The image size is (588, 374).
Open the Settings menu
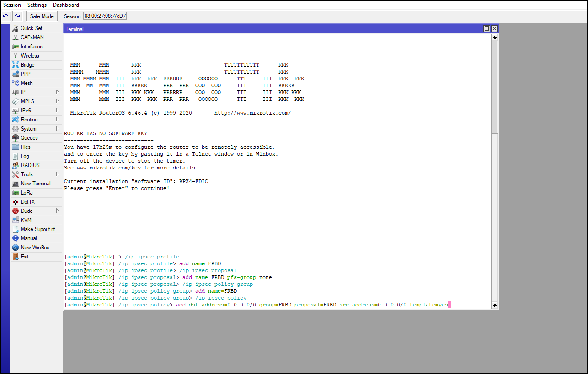37,5
